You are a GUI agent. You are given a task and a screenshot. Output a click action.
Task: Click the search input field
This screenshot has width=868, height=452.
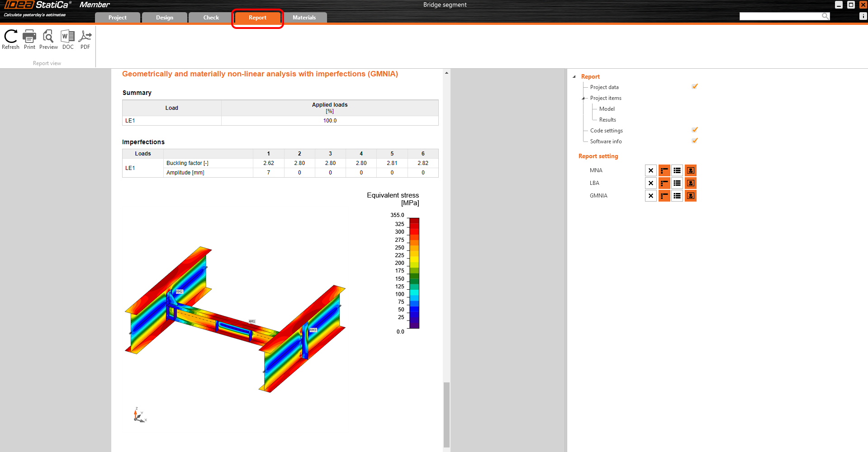click(780, 16)
